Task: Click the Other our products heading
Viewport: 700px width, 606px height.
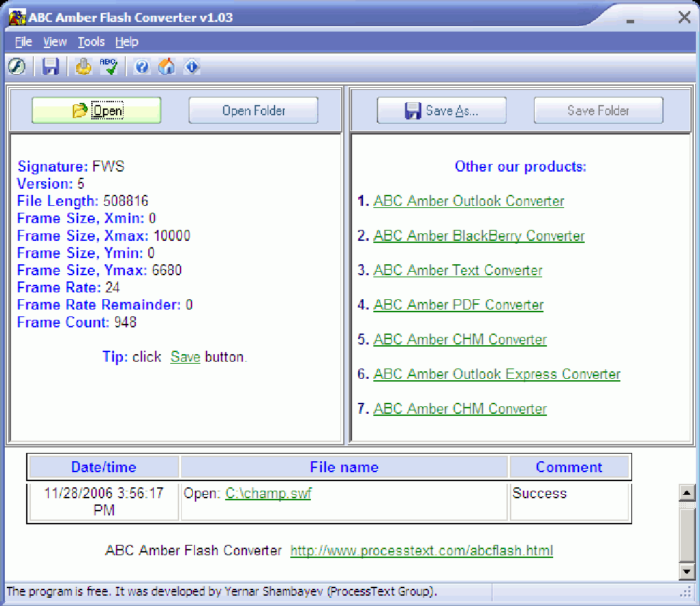Action: click(520, 167)
